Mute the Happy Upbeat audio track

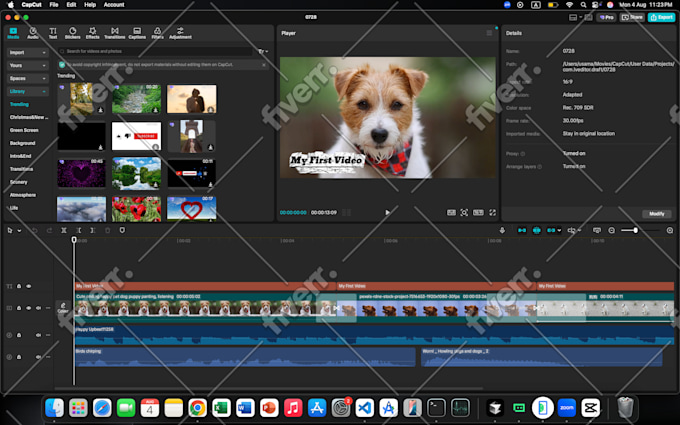pos(38,335)
